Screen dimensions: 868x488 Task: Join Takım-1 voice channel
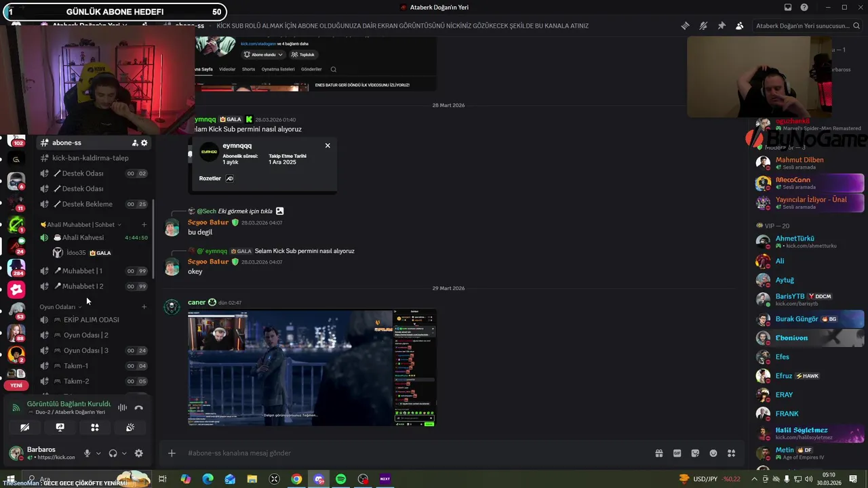(94, 366)
